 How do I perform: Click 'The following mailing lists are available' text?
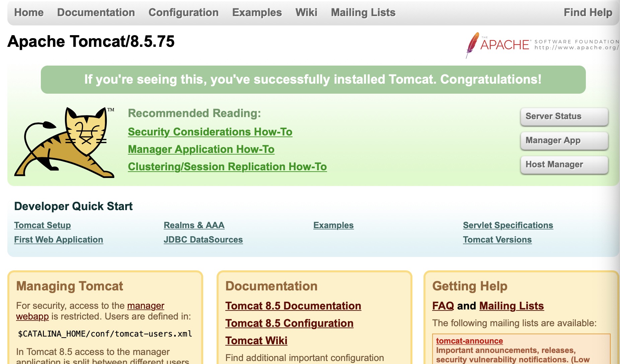tap(515, 323)
